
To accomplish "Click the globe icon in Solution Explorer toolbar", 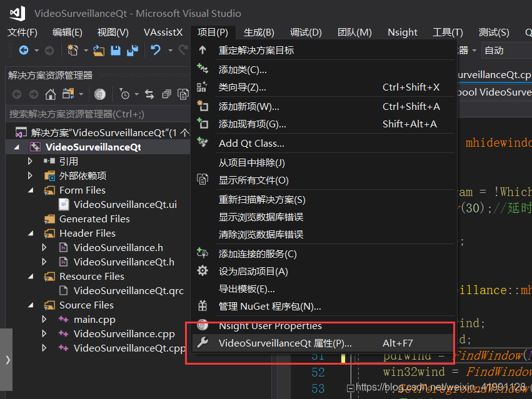I will click(100, 94).
